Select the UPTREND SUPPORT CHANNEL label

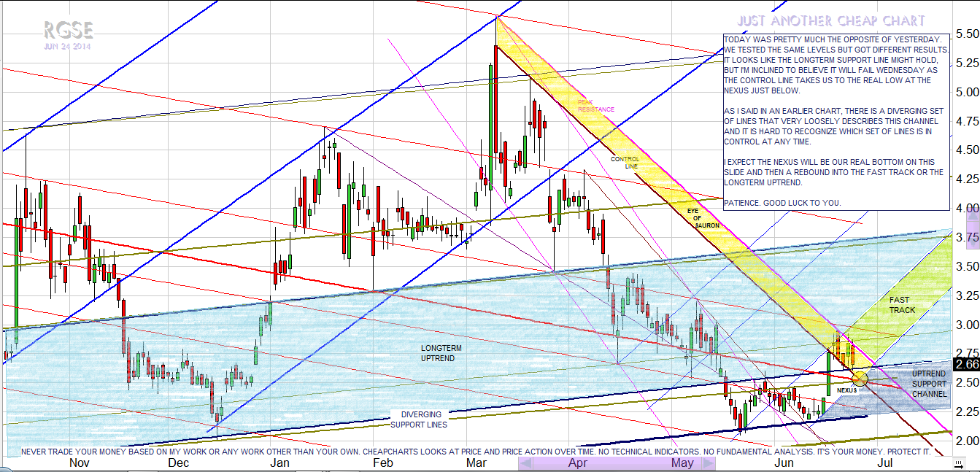tap(929, 384)
